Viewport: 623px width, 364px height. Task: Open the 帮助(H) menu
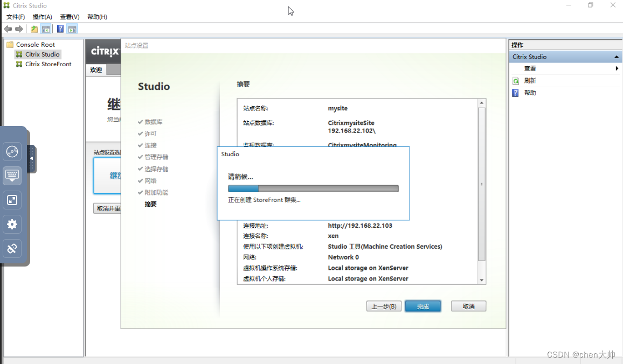(98, 17)
